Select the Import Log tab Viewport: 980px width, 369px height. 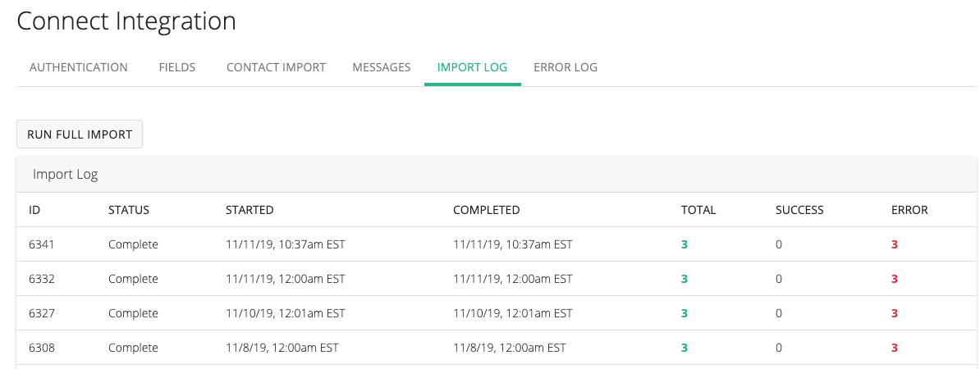pos(473,67)
